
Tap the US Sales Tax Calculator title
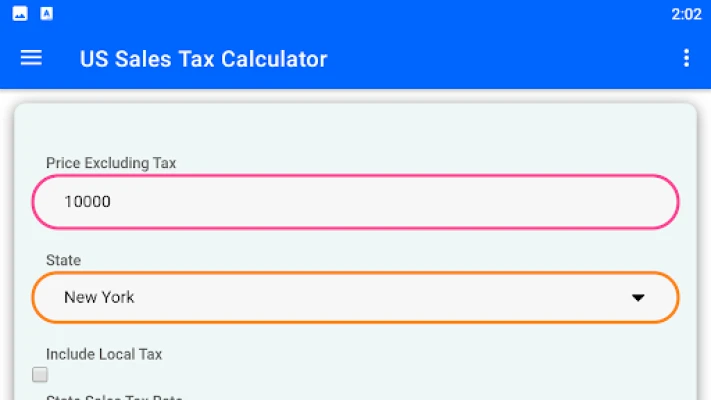click(x=203, y=59)
